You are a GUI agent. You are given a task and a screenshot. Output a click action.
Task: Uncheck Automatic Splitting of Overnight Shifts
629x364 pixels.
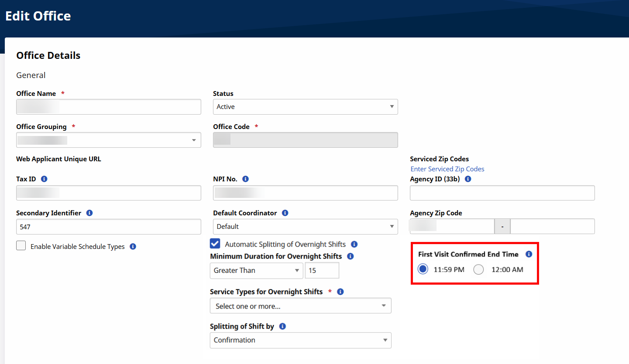pyautogui.click(x=215, y=244)
